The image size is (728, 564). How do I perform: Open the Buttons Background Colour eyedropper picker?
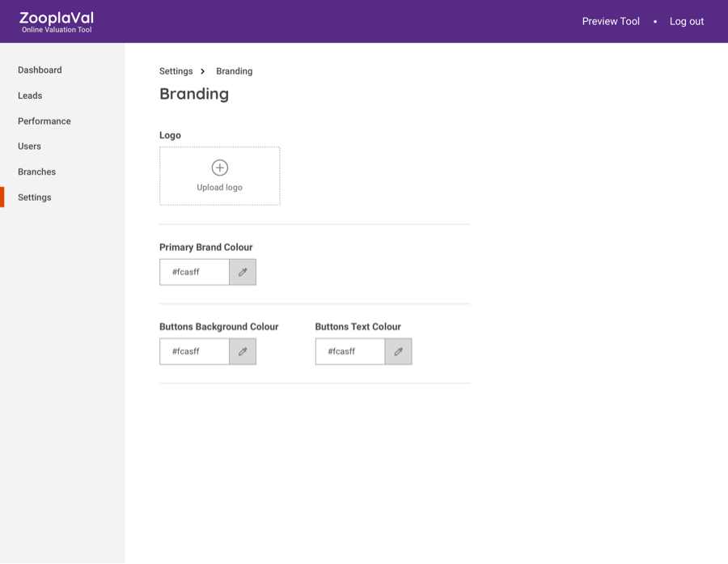(243, 351)
